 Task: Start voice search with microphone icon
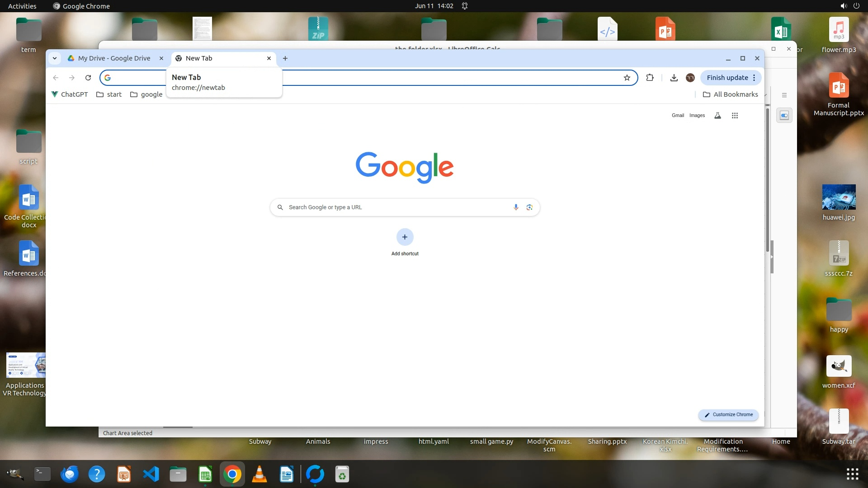coord(516,207)
